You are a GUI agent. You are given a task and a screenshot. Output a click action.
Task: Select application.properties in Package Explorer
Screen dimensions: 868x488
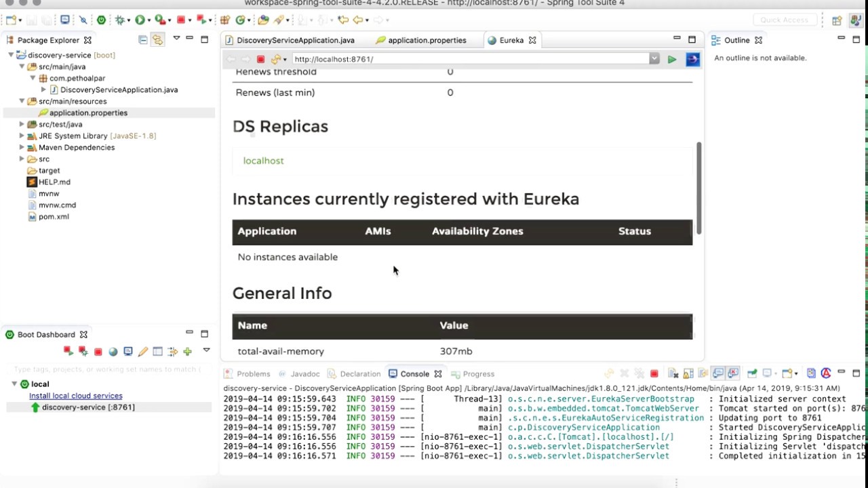[x=88, y=113]
